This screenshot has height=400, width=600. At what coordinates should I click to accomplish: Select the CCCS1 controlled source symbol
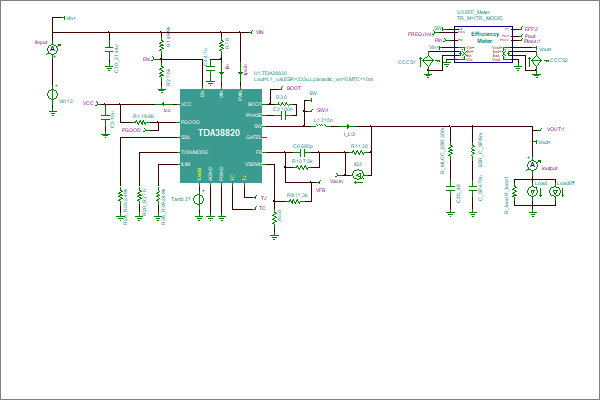click(428, 61)
